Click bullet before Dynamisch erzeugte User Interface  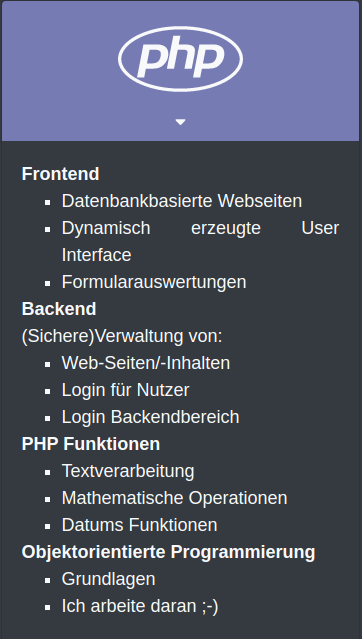click(x=48, y=229)
